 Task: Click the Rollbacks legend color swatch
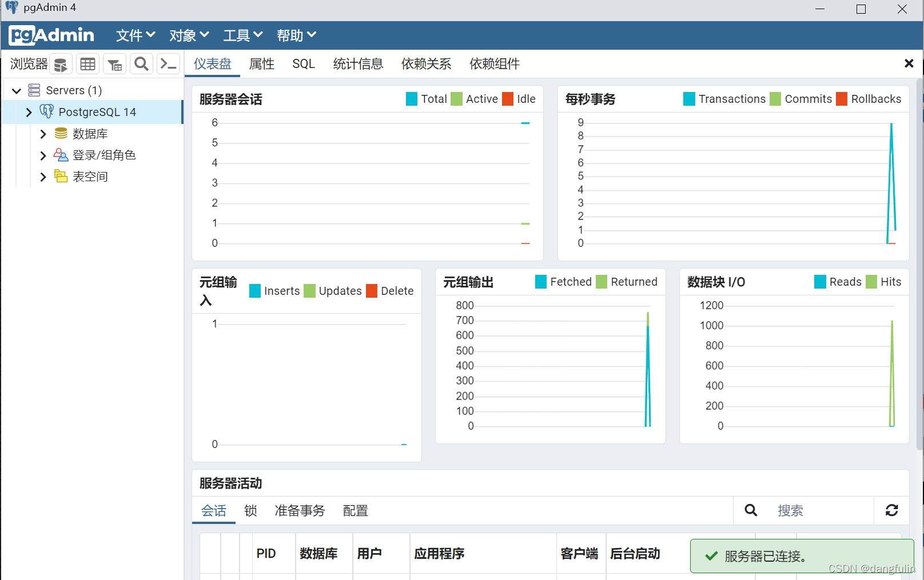(842, 99)
